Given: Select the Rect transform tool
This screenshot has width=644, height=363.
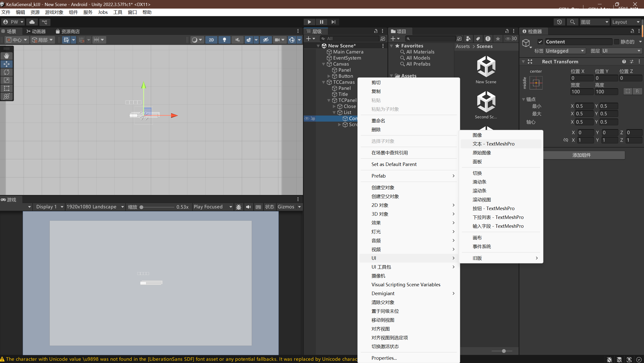Looking at the screenshot, I should (7, 88).
